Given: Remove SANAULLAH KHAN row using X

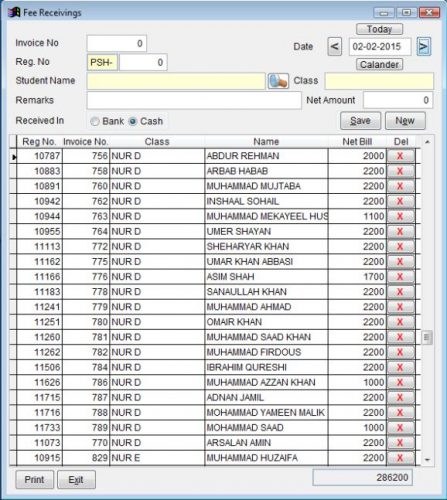Looking at the screenshot, I should tap(400, 292).
